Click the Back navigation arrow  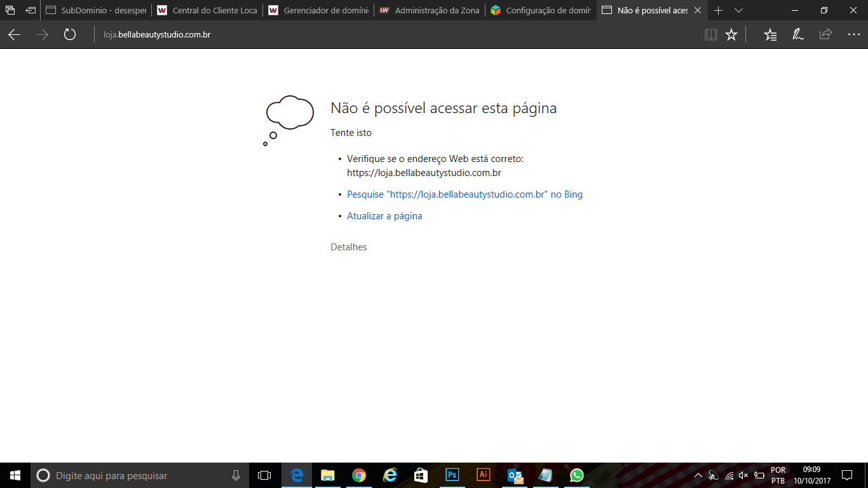click(14, 35)
